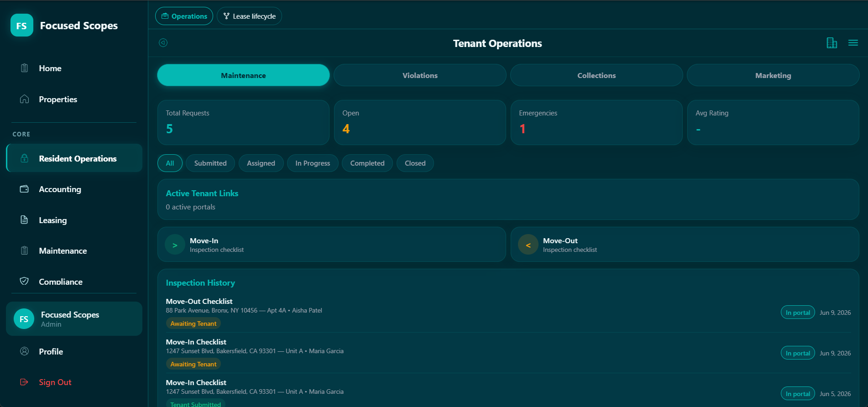Click Awaiting Tenant badge under Move-Out Checklist

(193, 324)
